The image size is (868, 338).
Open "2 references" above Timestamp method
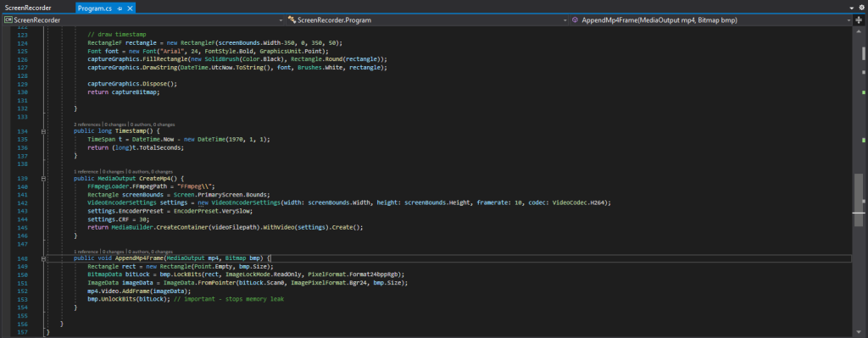(87, 125)
